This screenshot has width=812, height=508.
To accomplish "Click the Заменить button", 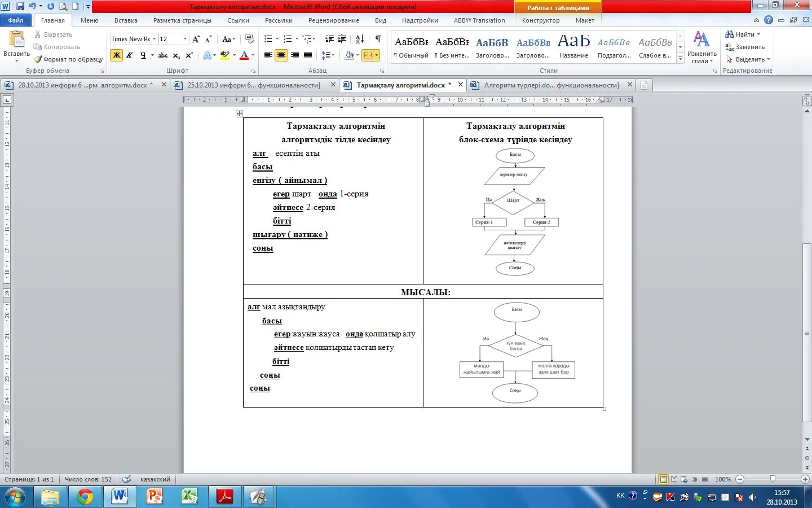I will (x=745, y=47).
